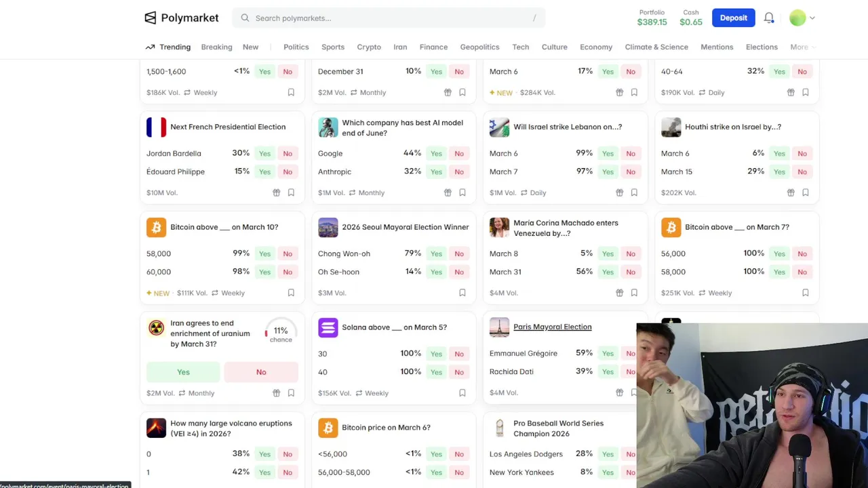Bookmark the María Corina Machado market
868x488 pixels.
pos(634,293)
